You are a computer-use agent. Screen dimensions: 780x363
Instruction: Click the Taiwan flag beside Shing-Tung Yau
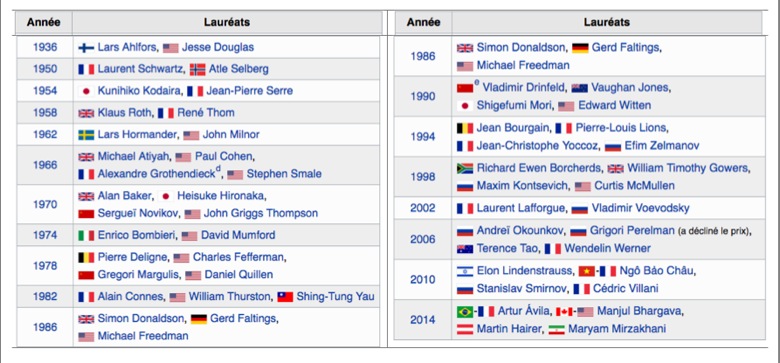(x=285, y=297)
